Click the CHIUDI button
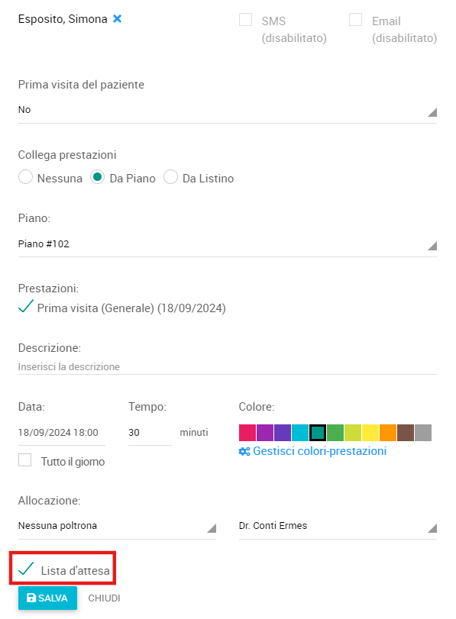 click(104, 598)
